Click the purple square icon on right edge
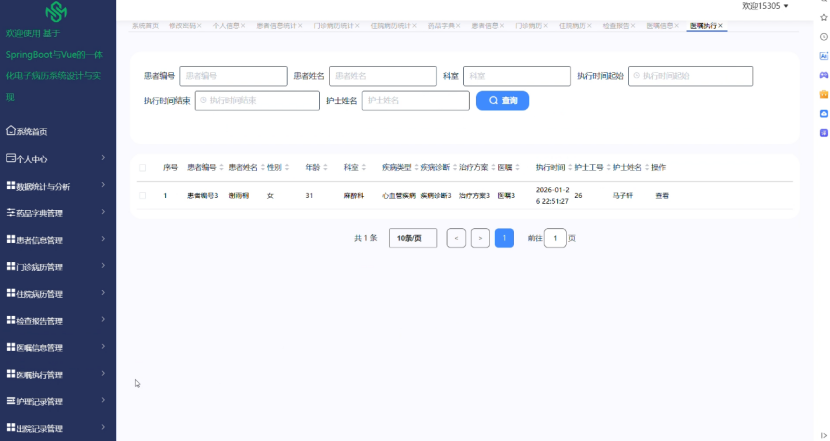 click(x=824, y=133)
